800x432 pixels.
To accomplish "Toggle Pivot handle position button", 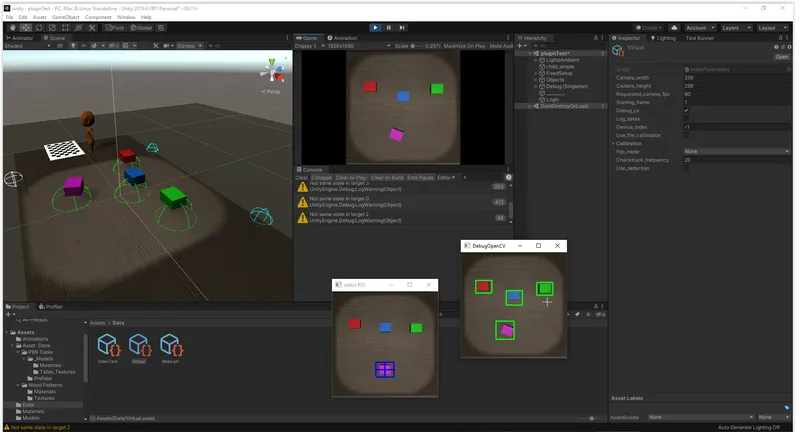I will pyautogui.click(x=115, y=28).
